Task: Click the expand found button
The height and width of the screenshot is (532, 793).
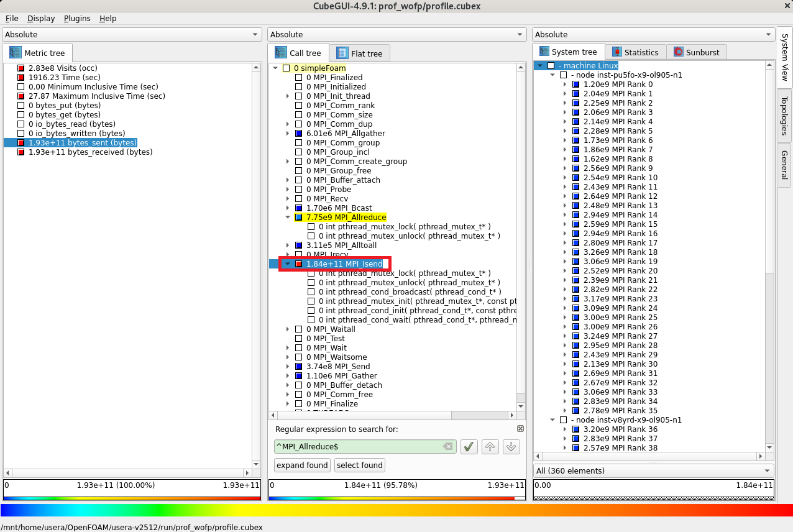Action: (x=302, y=465)
